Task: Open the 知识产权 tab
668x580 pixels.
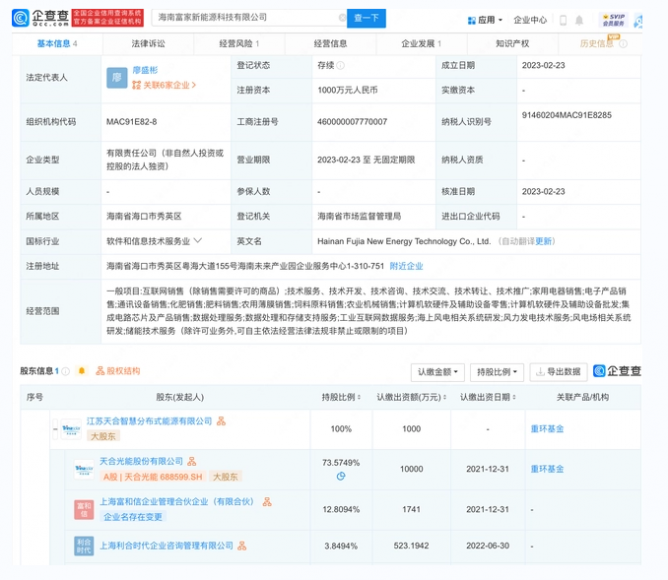Action: [x=512, y=44]
